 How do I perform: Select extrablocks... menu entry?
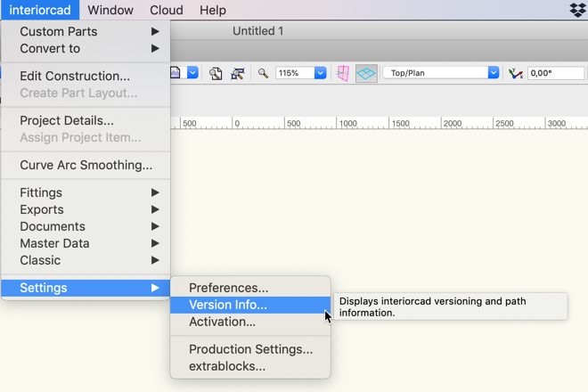coord(250,366)
